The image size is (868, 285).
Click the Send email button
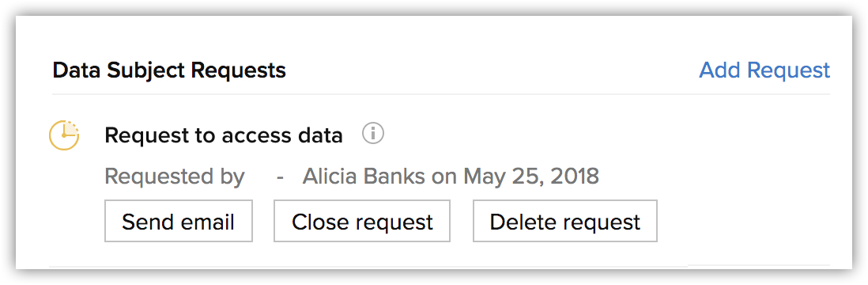coord(178,221)
